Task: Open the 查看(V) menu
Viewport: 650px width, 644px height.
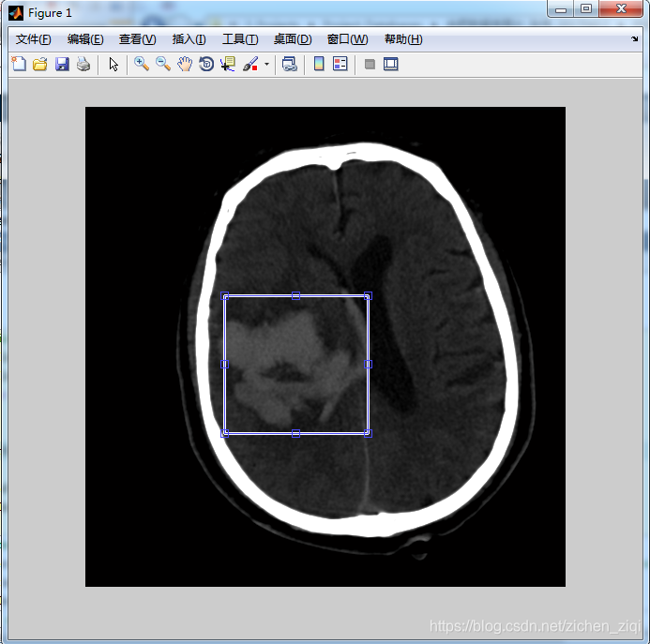Action: coord(138,39)
